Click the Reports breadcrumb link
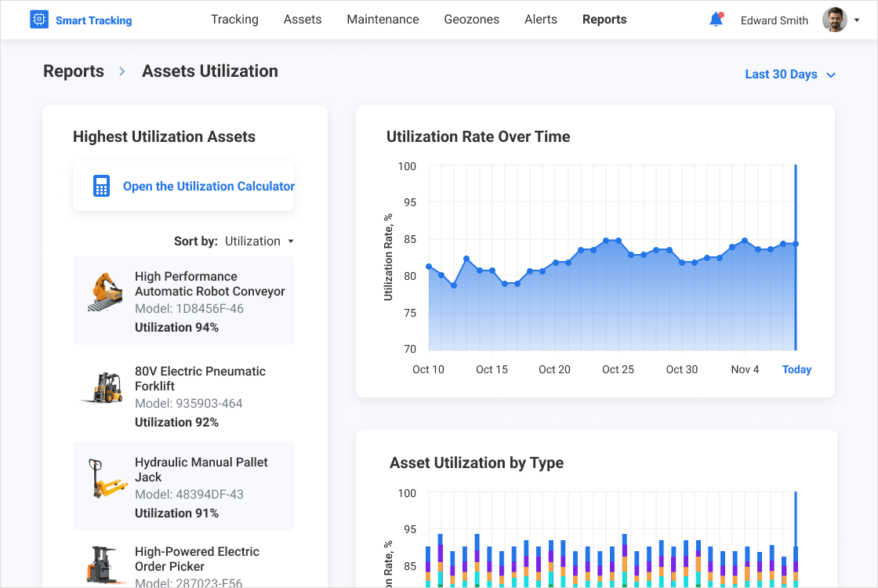This screenshot has height=588, width=878. 74,71
